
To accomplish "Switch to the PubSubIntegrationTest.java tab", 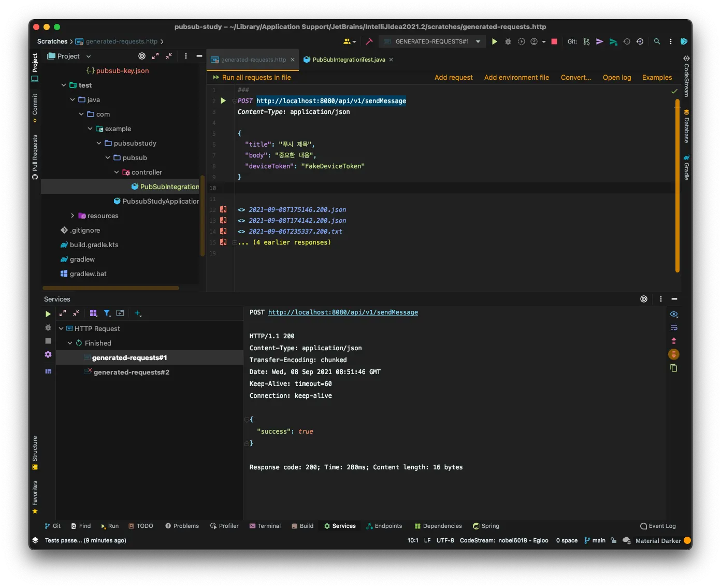I will pos(349,60).
